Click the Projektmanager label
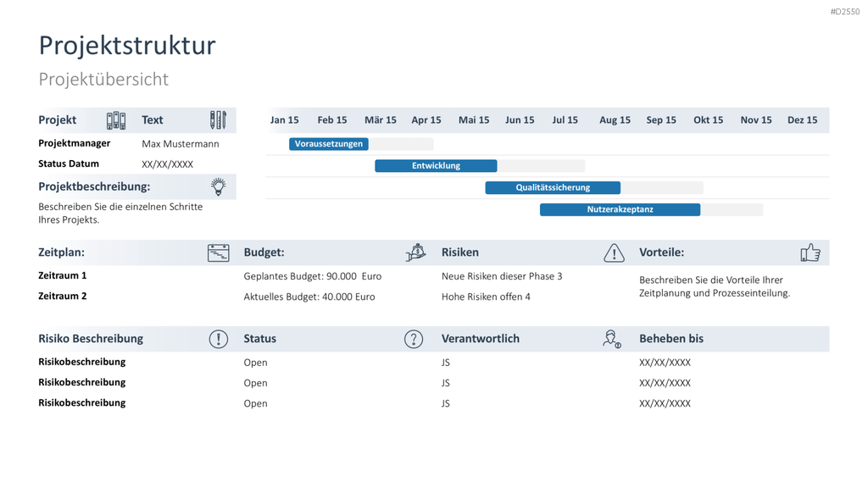868x488 pixels. tap(75, 143)
